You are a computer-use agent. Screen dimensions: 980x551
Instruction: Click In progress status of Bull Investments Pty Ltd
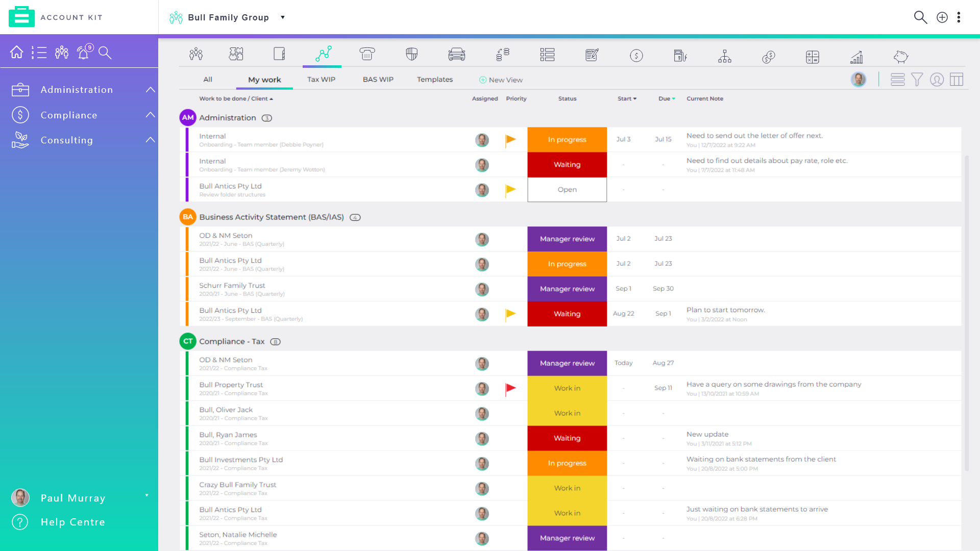tap(567, 463)
